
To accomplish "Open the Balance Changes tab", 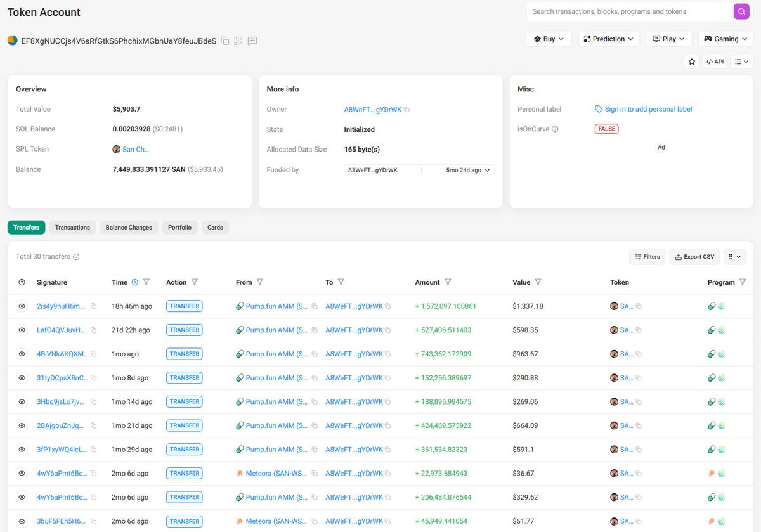I will [129, 227].
